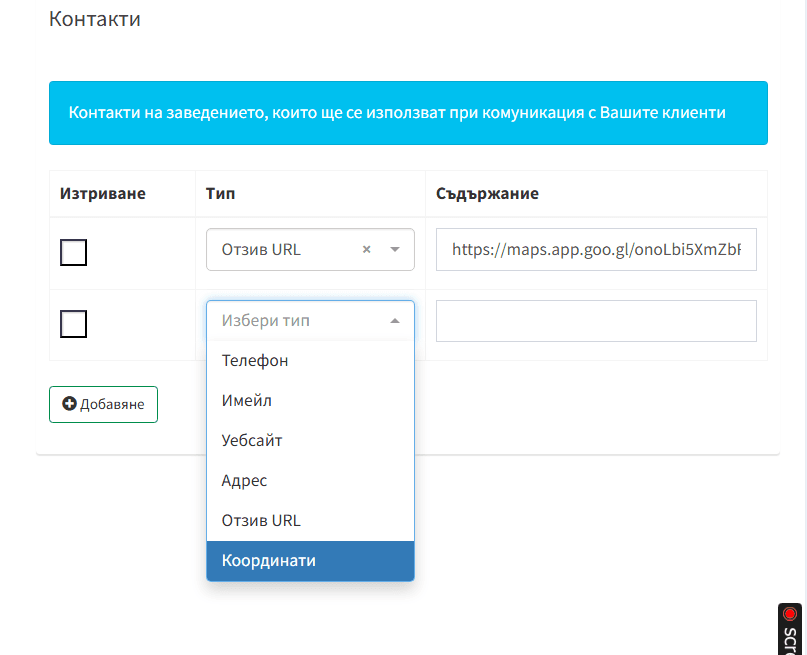Tick the delete checkbox in the Отзив URL row
Viewport: 807px width, 655px height.
pos(74,253)
